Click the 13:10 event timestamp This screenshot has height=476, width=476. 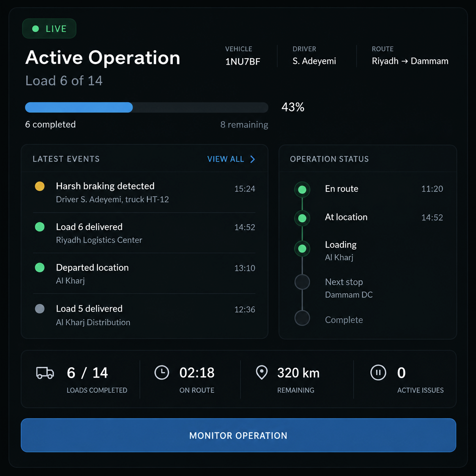(245, 268)
